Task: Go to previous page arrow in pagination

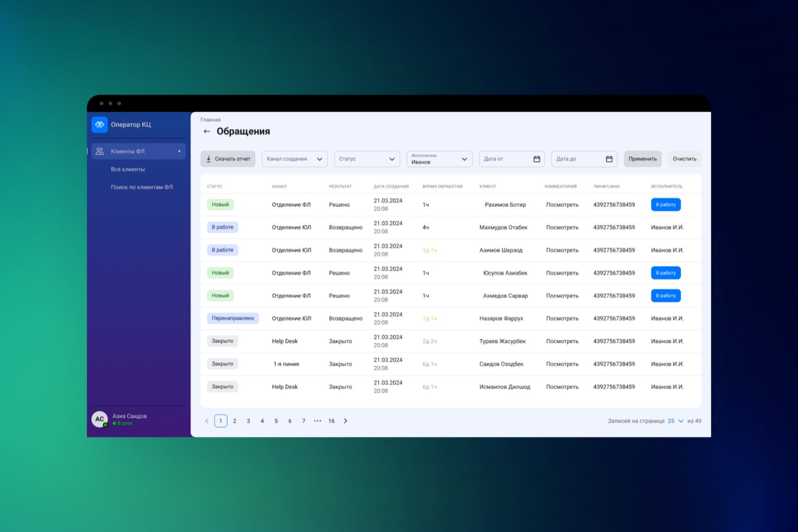Action: [x=207, y=421]
